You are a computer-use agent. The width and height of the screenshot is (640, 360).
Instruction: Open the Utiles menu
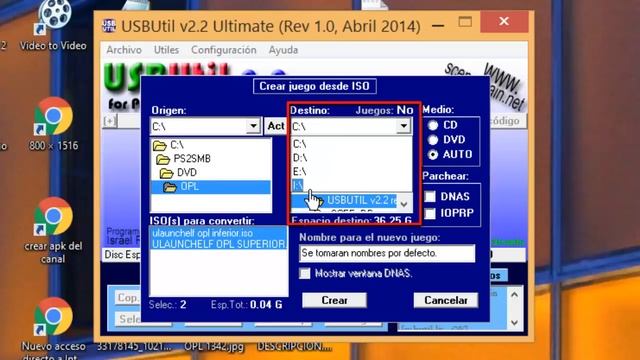(166, 50)
